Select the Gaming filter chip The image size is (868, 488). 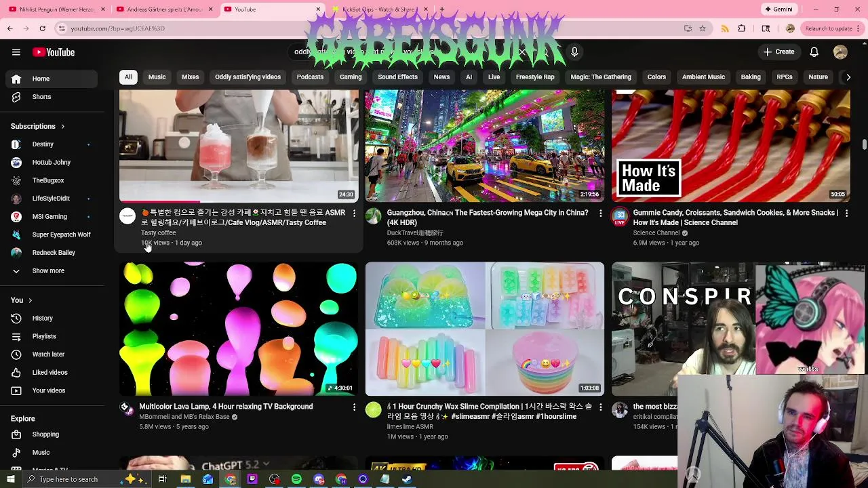pos(351,77)
